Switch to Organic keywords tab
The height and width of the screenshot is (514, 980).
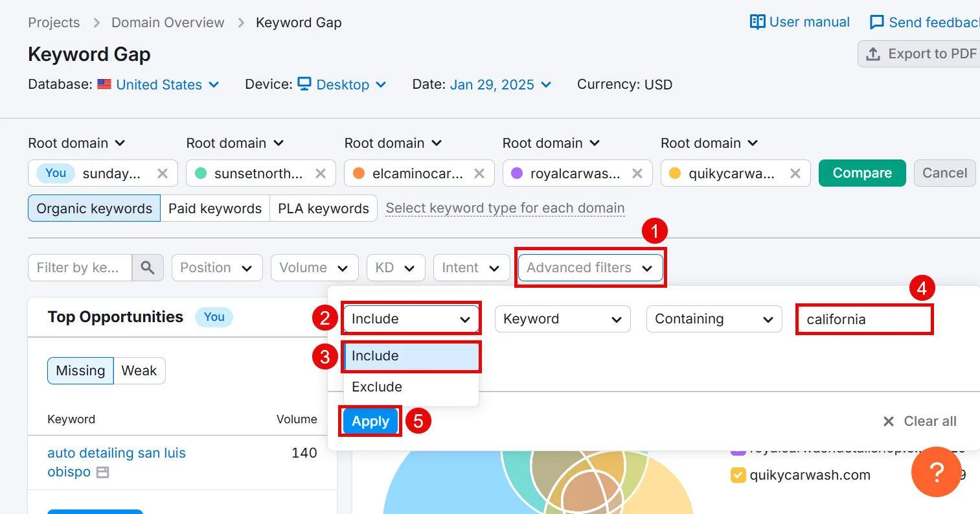click(94, 208)
